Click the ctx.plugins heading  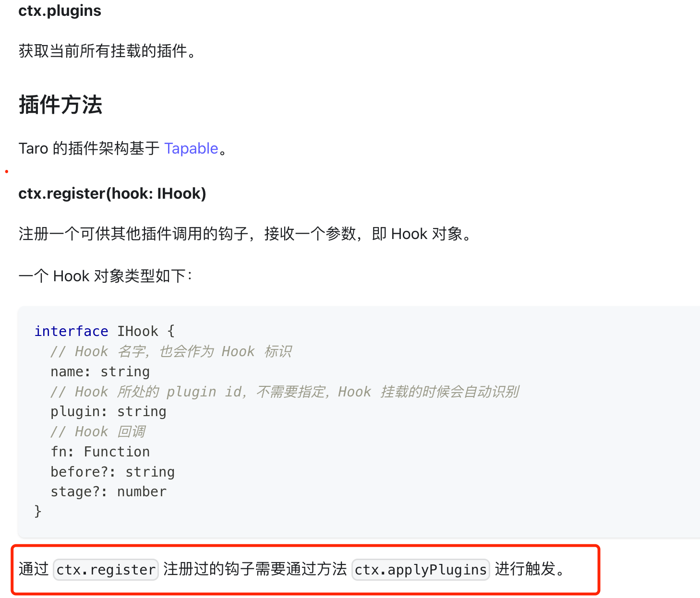point(60,11)
